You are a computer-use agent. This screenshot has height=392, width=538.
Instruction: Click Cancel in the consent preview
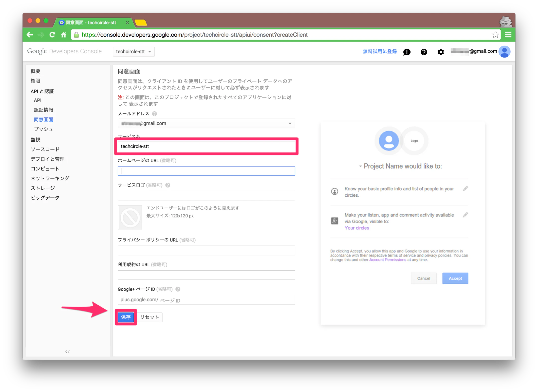click(424, 278)
